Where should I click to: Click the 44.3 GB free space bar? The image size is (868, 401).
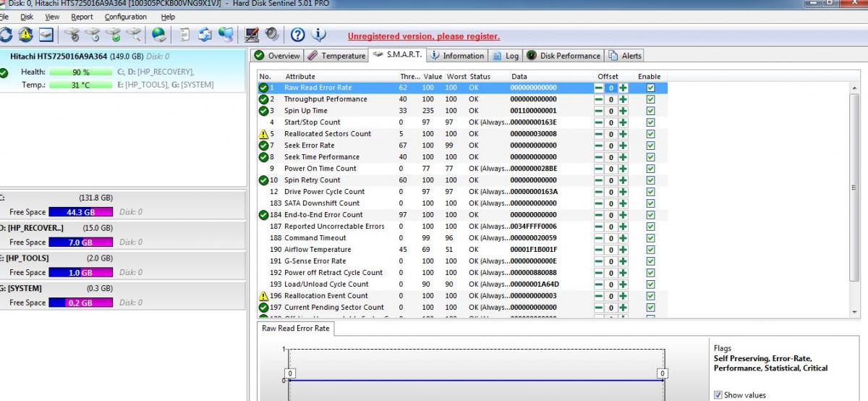pyautogui.click(x=81, y=212)
